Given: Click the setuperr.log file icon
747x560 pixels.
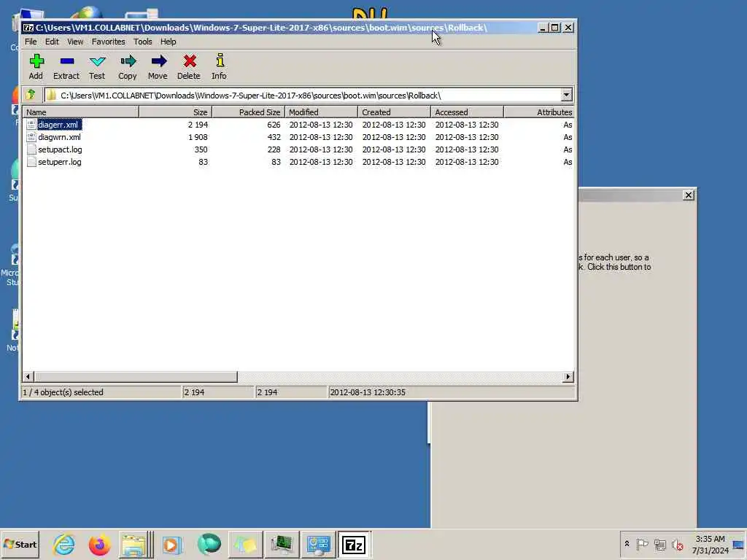Looking at the screenshot, I should 31,162.
